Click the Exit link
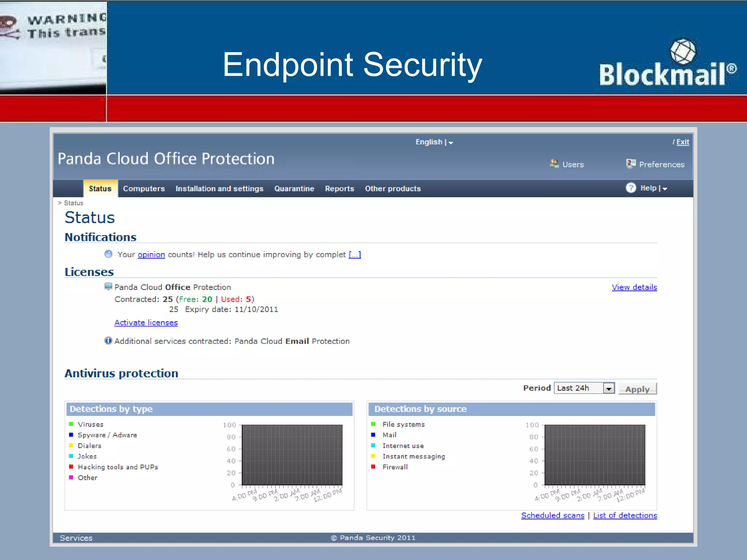This screenshot has width=747, height=560. [x=682, y=142]
